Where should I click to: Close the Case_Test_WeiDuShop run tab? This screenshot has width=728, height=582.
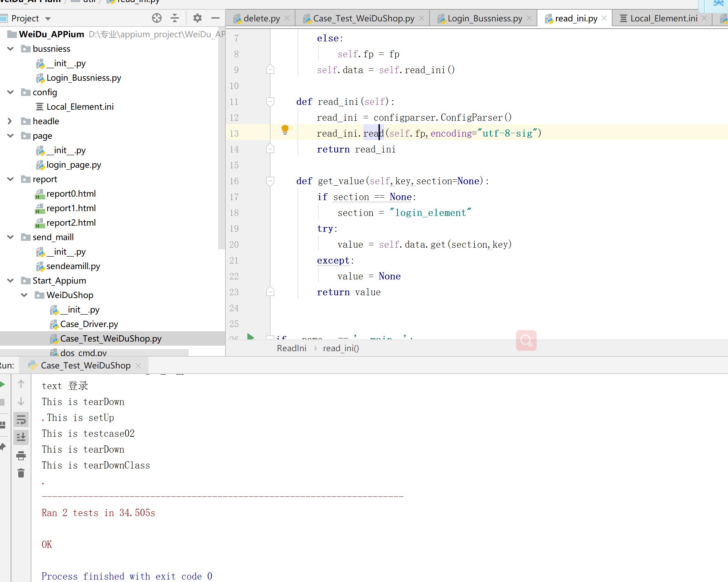(x=139, y=365)
